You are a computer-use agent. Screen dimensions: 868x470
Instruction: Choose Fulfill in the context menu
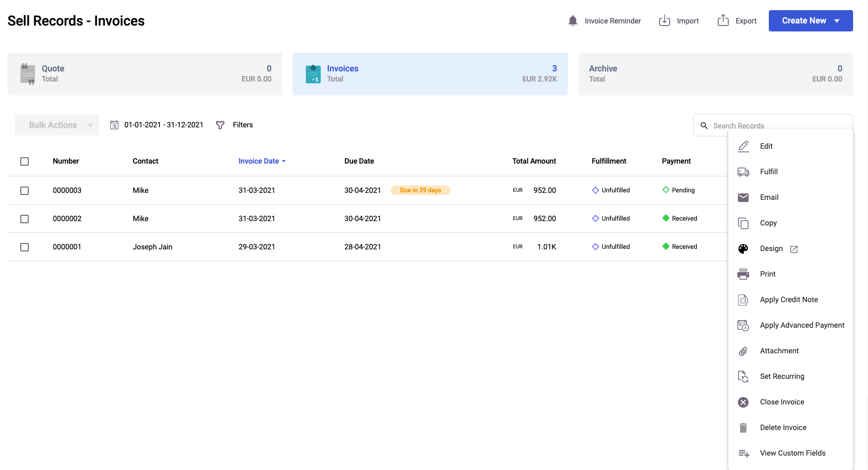(791, 172)
